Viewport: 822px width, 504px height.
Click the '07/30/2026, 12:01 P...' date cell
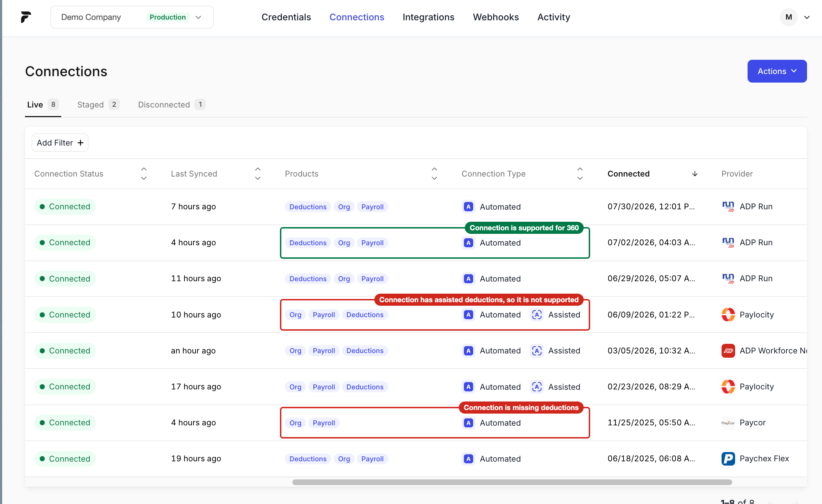[651, 206]
